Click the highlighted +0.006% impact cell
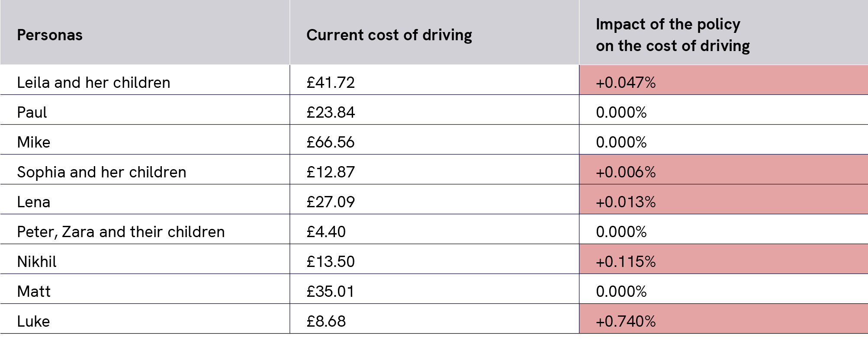The height and width of the screenshot is (347, 868). 626,172
